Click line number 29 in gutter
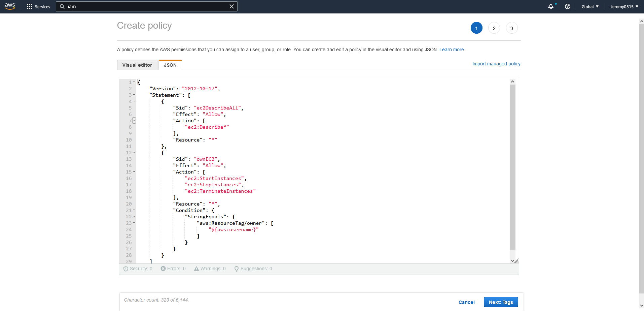644x311 pixels. [129, 261]
